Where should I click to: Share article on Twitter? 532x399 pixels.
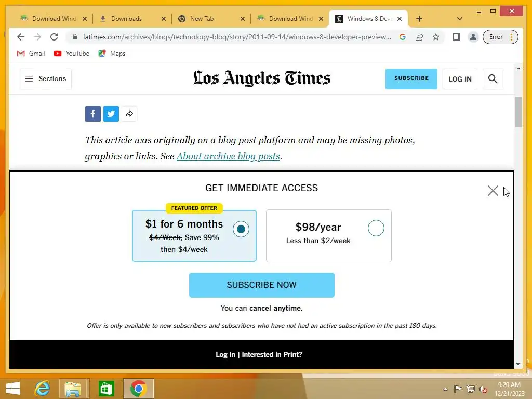coord(111,114)
